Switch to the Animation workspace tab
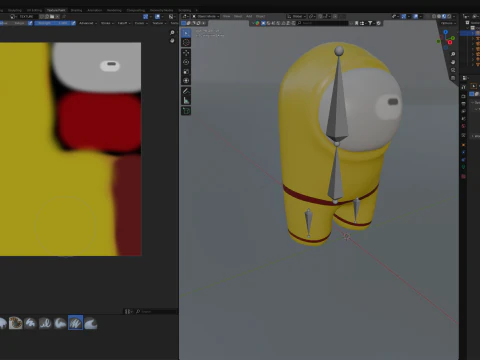480x360 pixels. 95,10
